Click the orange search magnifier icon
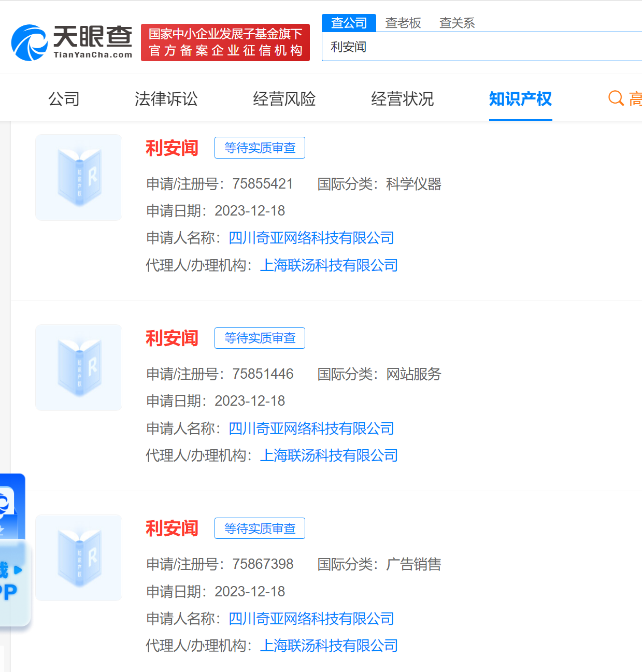This screenshot has height=672, width=642. [x=616, y=98]
